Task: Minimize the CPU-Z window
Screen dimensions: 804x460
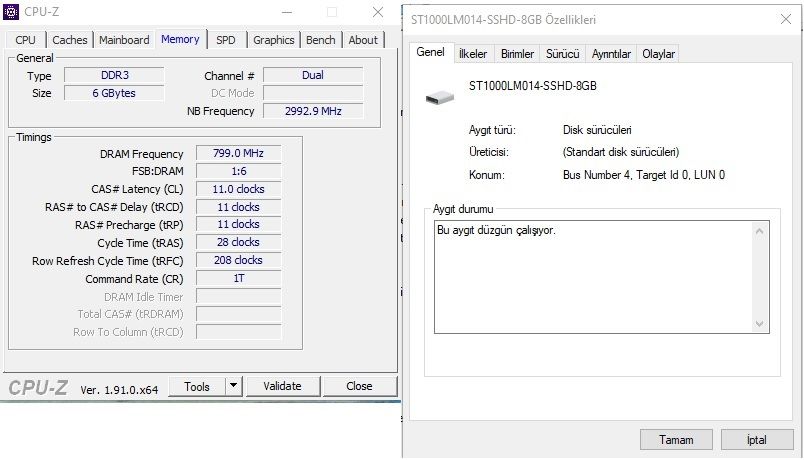Action: tap(287, 12)
